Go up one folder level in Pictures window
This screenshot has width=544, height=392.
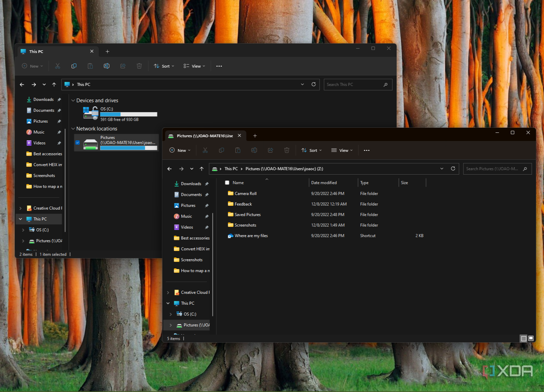202,169
